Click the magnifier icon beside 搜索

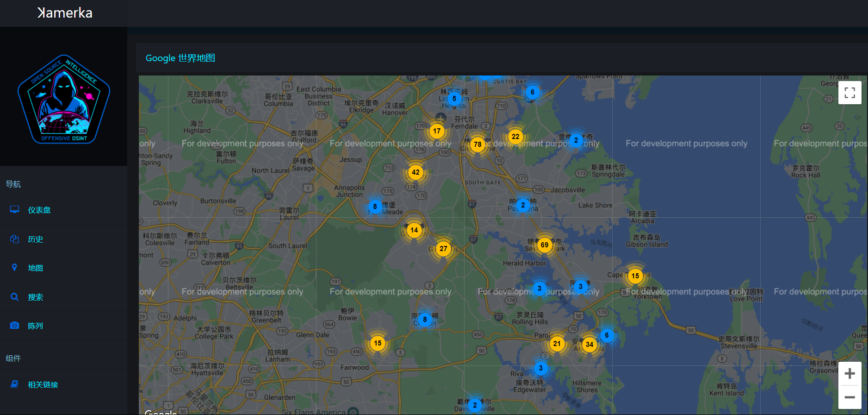pyautogui.click(x=15, y=297)
